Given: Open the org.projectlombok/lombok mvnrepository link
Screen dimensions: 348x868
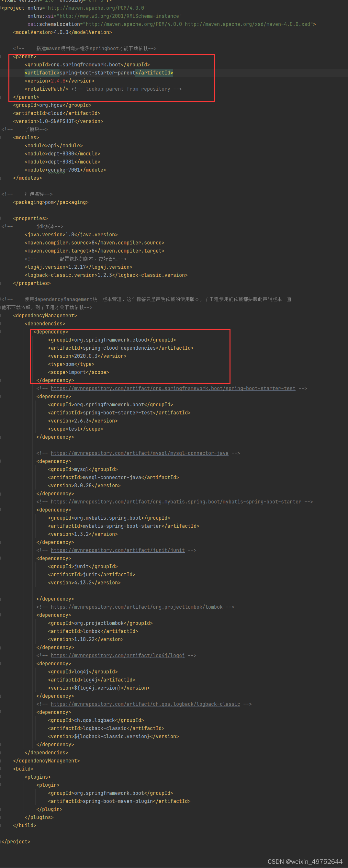Looking at the screenshot, I should (x=136, y=606).
